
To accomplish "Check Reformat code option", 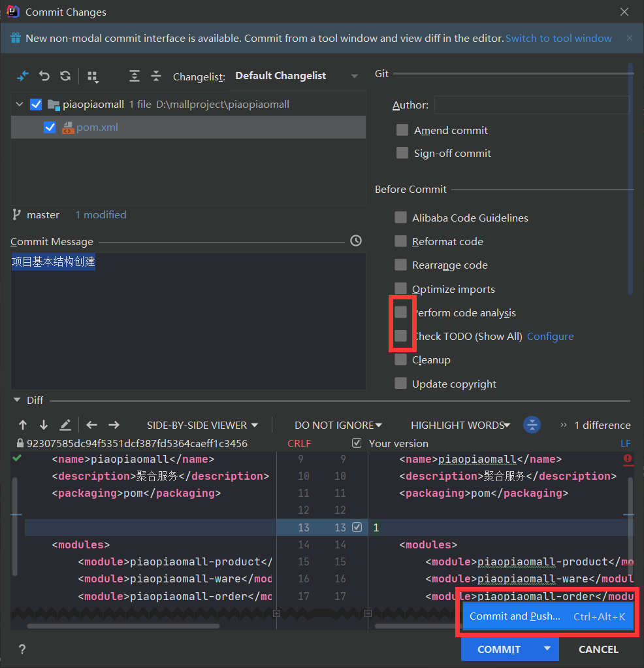I will [x=400, y=241].
